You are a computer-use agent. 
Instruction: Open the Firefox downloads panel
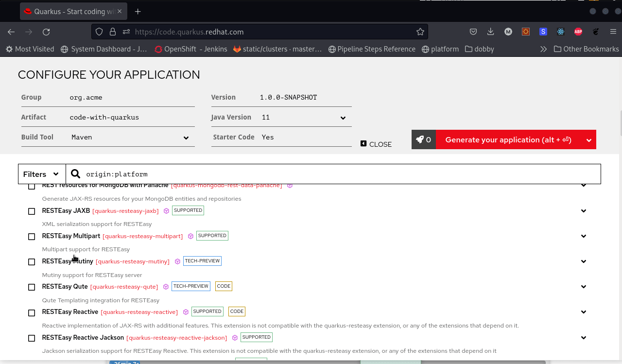click(491, 32)
